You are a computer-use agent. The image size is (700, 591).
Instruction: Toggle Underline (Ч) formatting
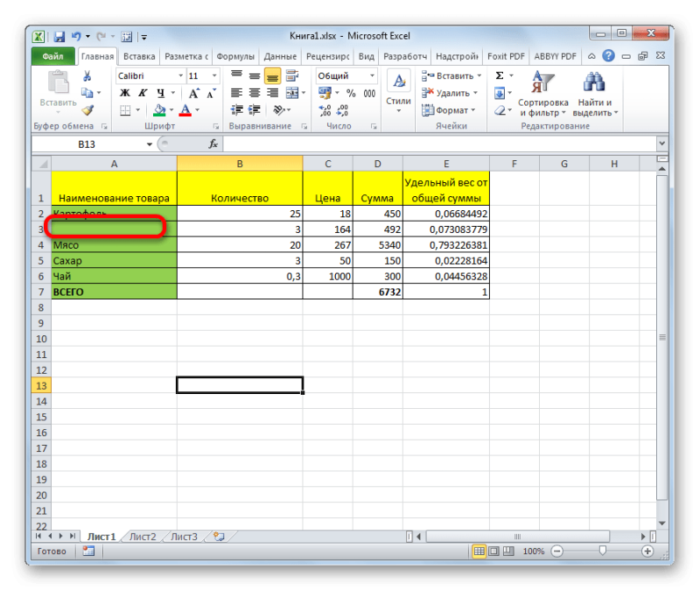coord(161,94)
